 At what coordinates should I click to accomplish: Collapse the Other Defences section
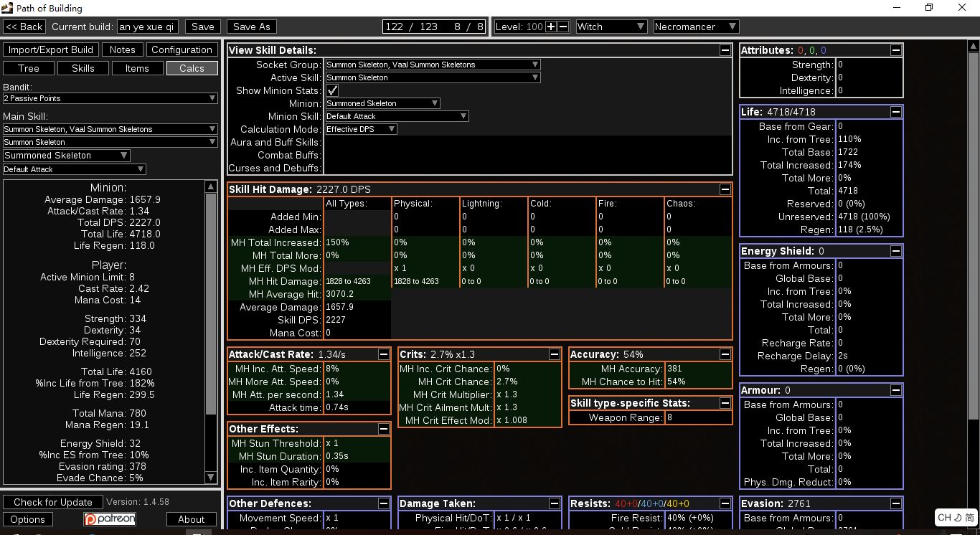coord(384,503)
